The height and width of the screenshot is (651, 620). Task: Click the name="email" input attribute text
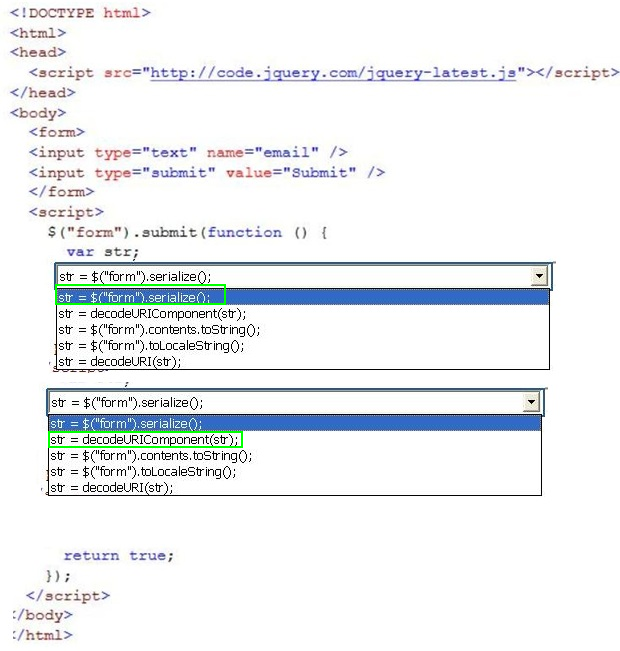(262, 152)
